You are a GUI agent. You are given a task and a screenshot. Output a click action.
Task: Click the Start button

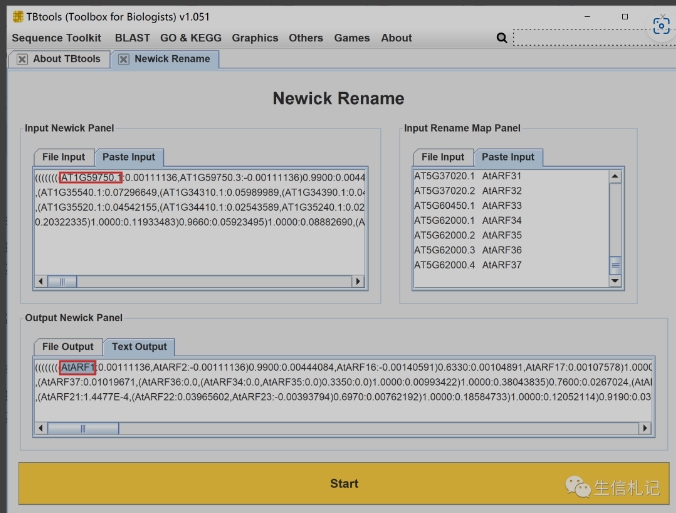tap(344, 483)
